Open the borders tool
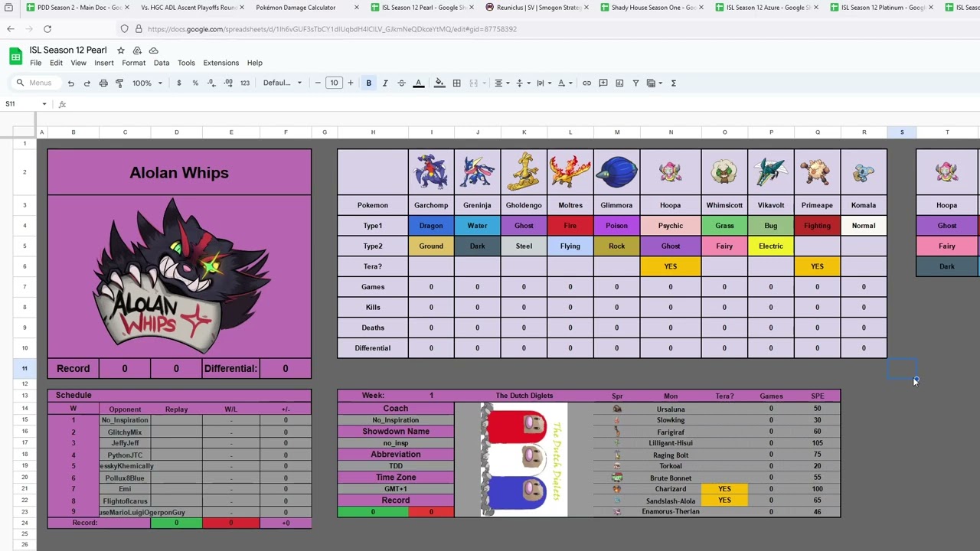 click(x=456, y=83)
